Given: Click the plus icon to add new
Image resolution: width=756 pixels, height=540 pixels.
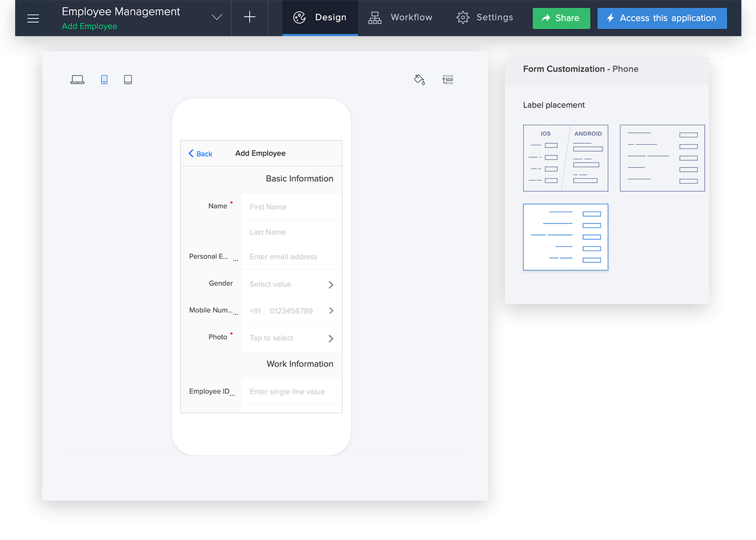Looking at the screenshot, I should [x=249, y=17].
